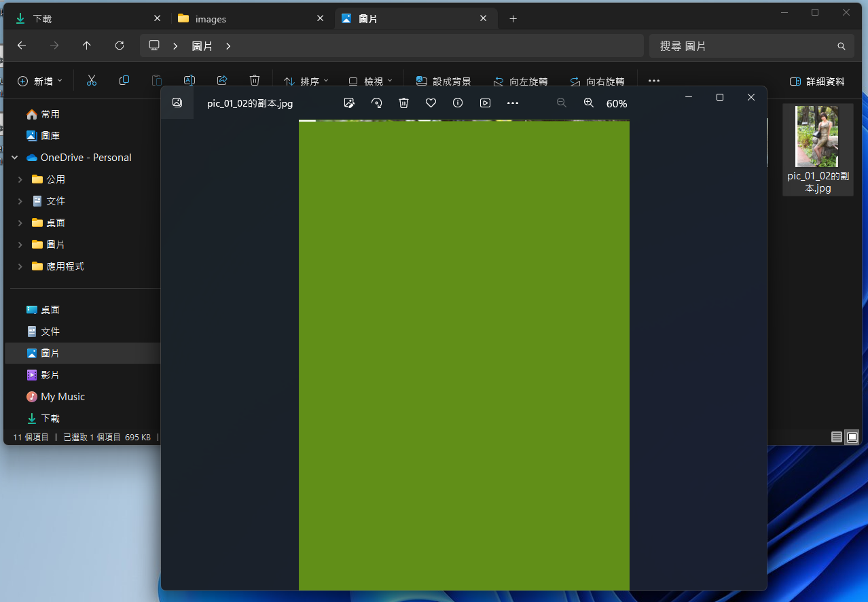Screen dimensions: 868x602
Task: Collapse OneDrive - Personal tree node
Action: pyautogui.click(x=14, y=158)
